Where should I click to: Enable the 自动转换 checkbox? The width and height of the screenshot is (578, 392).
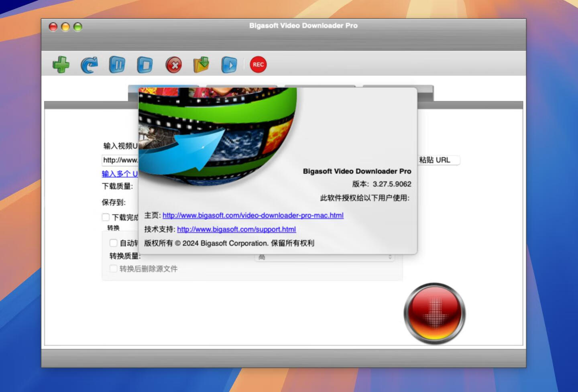click(x=114, y=243)
